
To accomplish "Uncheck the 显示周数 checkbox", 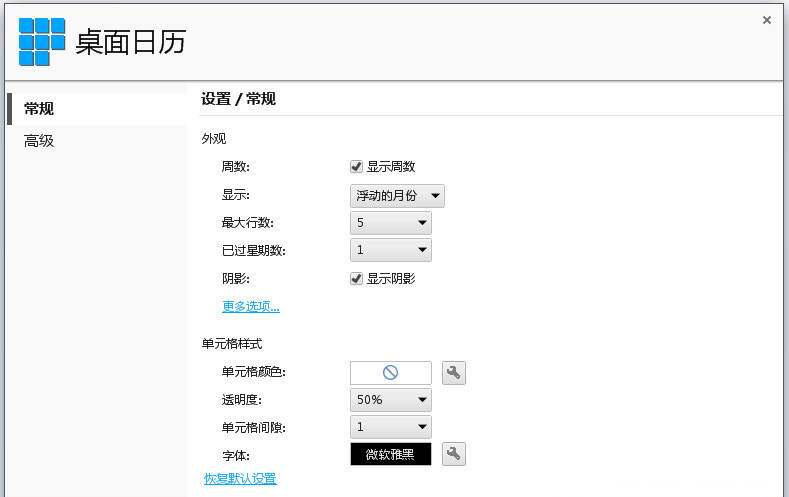I will (x=356, y=167).
